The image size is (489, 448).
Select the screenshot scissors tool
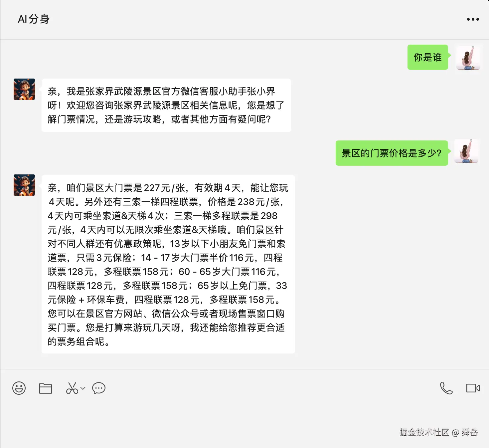pyautogui.click(x=72, y=388)
